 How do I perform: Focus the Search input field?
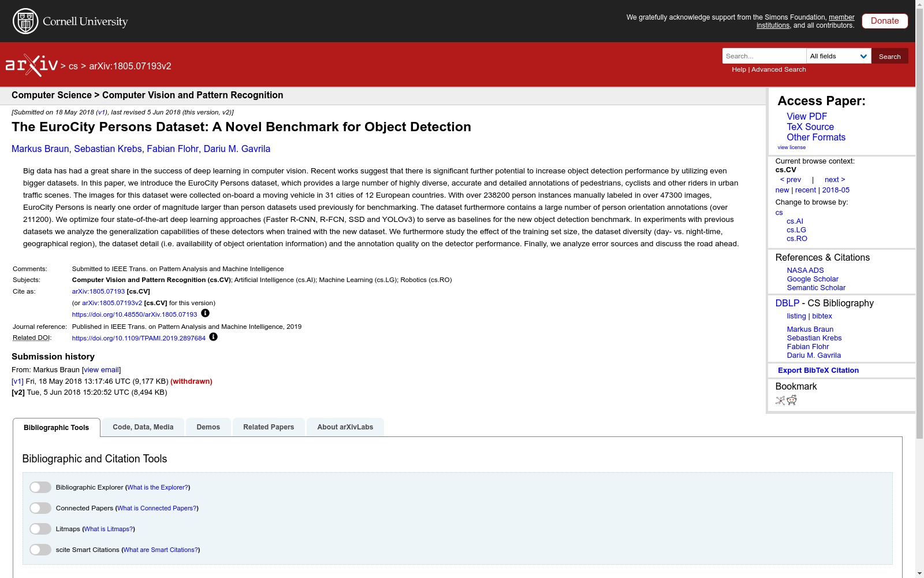764,56
